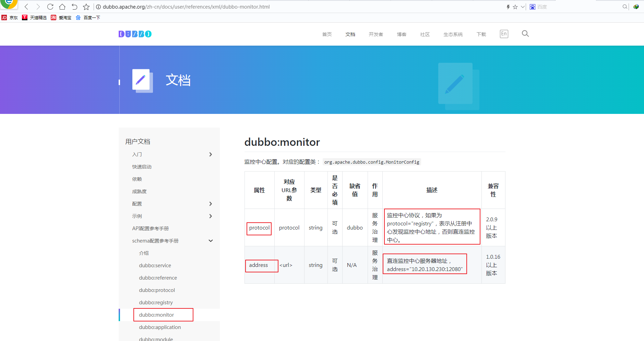Click the browser search magnifier at top right
644x341 pixels.
[625, 6]
